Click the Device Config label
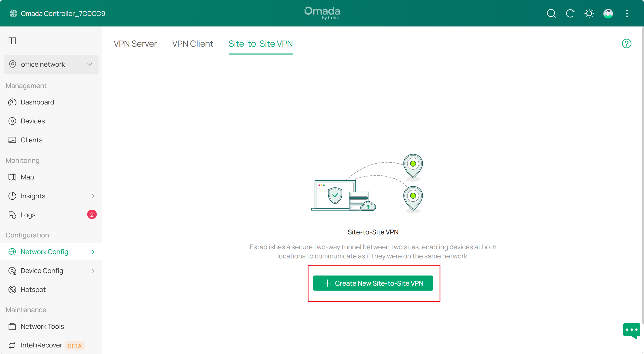Viewport: 644px width, 354px height. click(42, 271)
